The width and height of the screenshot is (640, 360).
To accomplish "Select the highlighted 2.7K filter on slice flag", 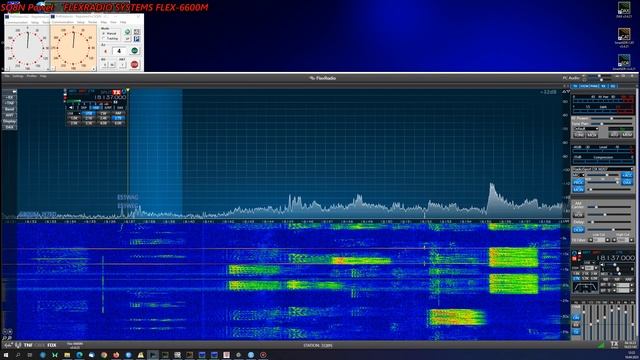I will click(118, 118).
